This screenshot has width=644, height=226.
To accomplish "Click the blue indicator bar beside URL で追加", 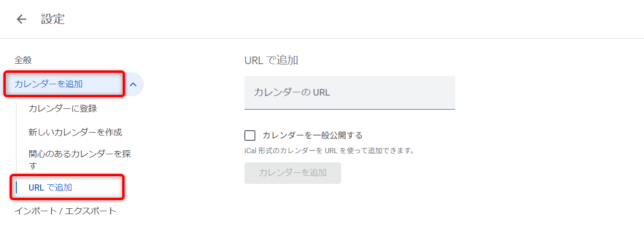I will click(16, 188).
